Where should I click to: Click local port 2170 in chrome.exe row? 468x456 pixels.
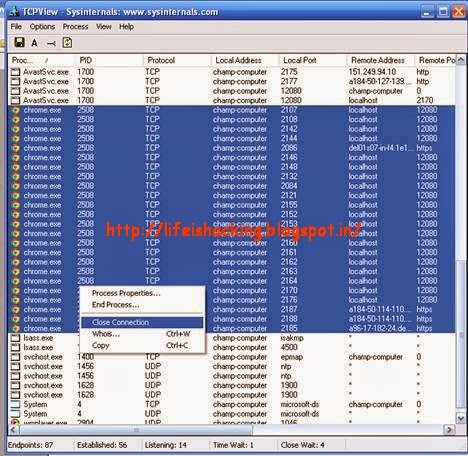coord(289,290)
